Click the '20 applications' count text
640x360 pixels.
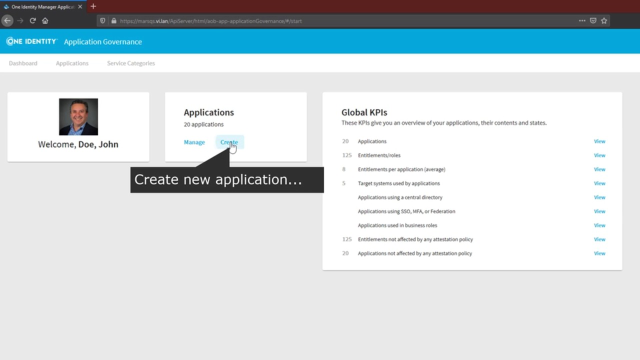[204, 124]
